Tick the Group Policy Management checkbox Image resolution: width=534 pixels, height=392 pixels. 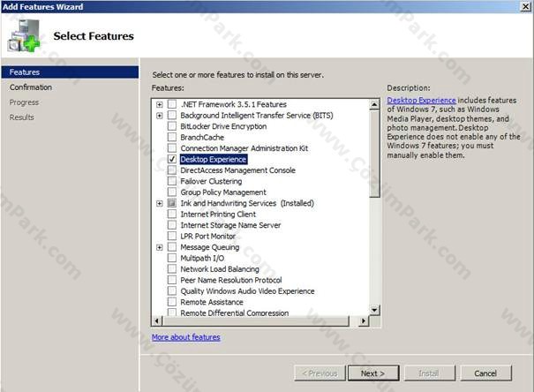pyautogui.click(x=172, y=192)
